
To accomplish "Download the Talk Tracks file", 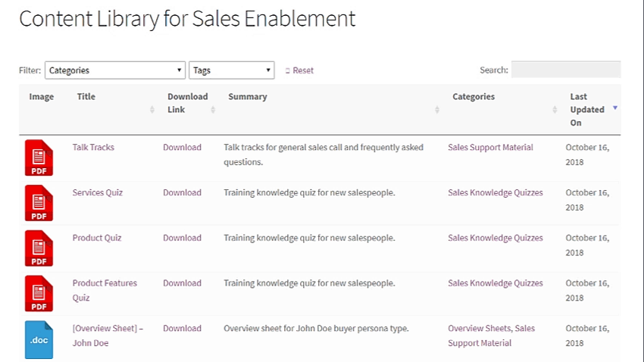I will coord(182,148).
